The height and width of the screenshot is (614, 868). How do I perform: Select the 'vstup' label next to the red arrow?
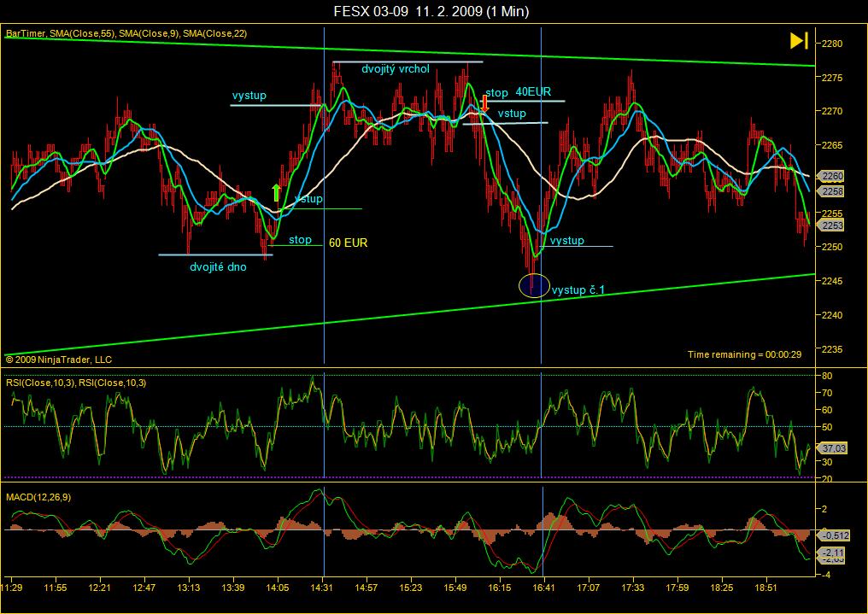pyautogui.click(x=512, y=114)
